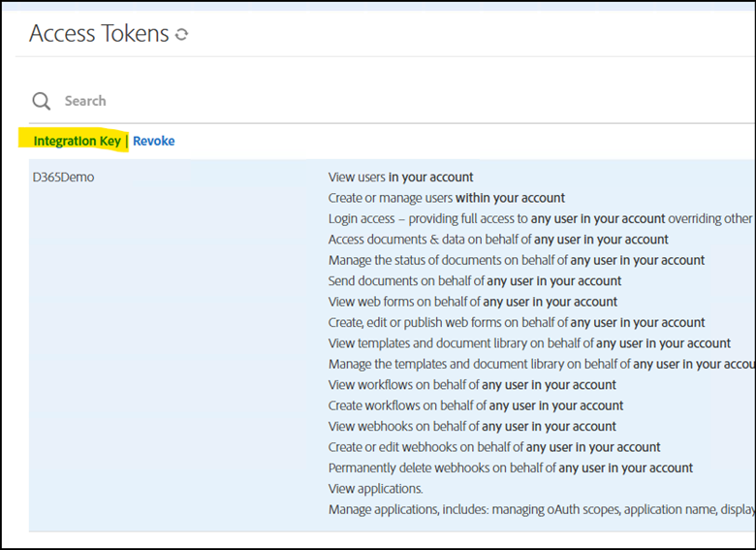Click 'Create, edit or publish web forms' line
This screenshot has height=550, width=756.
click(x=517, y=322)
